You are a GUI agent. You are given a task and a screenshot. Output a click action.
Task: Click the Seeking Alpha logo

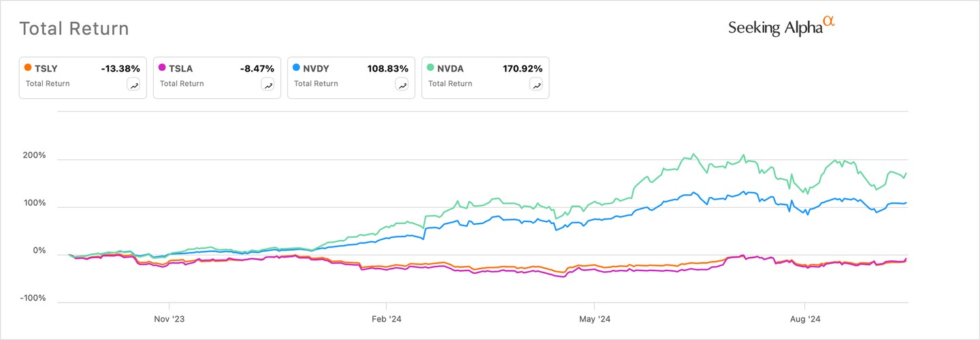781,27
